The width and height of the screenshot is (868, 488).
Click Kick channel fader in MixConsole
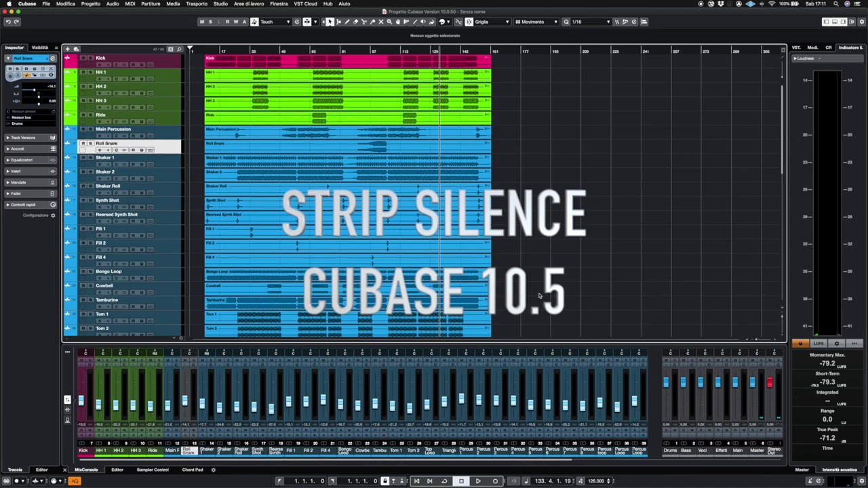81,400
